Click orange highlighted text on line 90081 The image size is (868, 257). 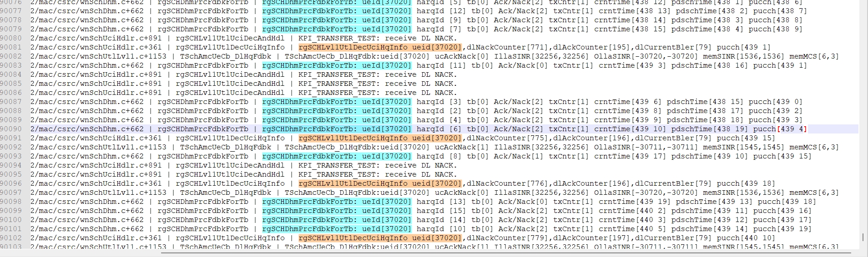click(380, 47)
